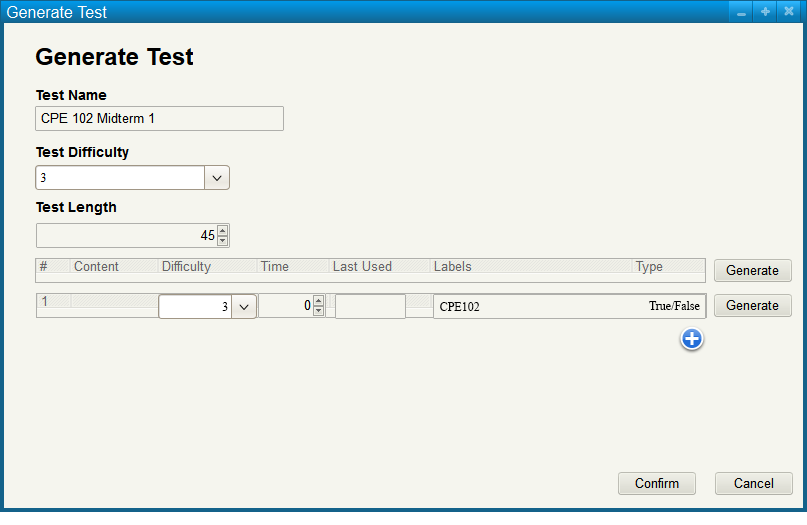The image size is (807, 525).
Task: Focus the Test Length number field
Action: 125,236
